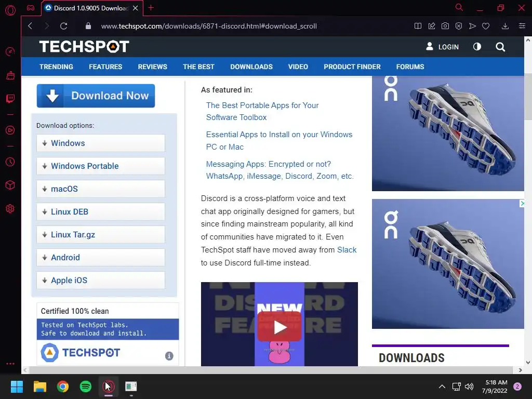The image size is (532, 399).
Task: Open the REVIEWS menu item
Action: [x=152, y=67]
